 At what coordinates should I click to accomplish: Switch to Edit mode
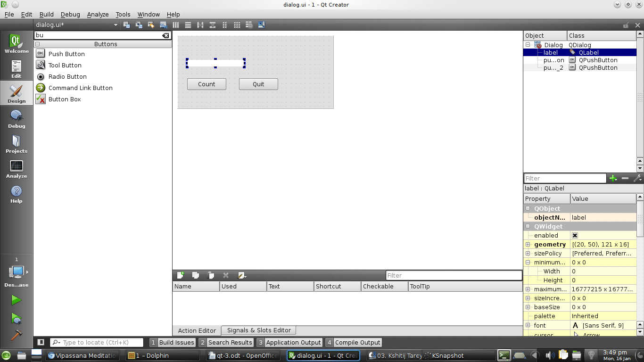(17, 69)
